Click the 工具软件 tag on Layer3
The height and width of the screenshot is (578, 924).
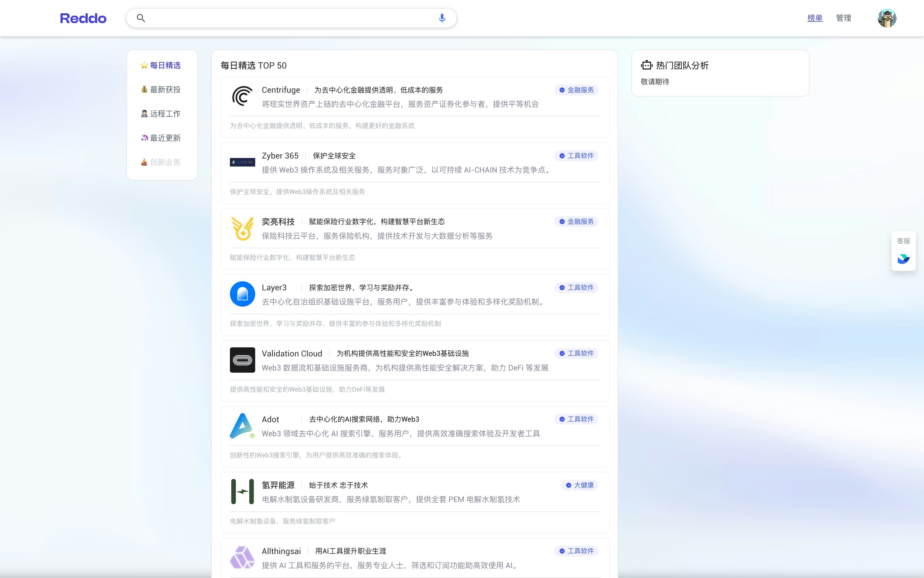click(x=577, y=288)
